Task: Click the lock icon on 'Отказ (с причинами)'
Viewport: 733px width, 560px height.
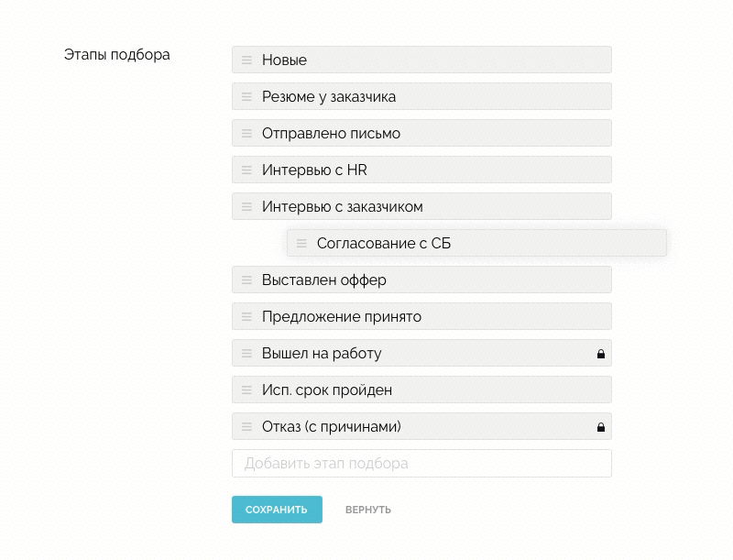Action: tap(601, 426)
